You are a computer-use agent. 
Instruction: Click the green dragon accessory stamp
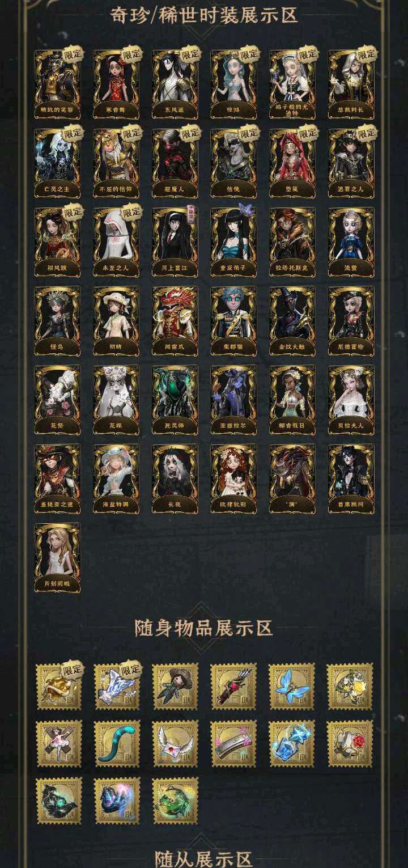175,801
